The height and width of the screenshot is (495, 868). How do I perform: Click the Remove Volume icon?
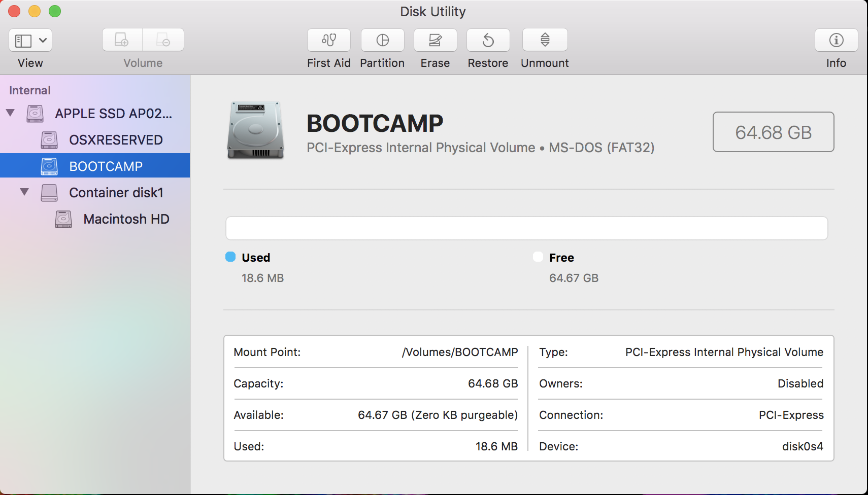[163, 40]
